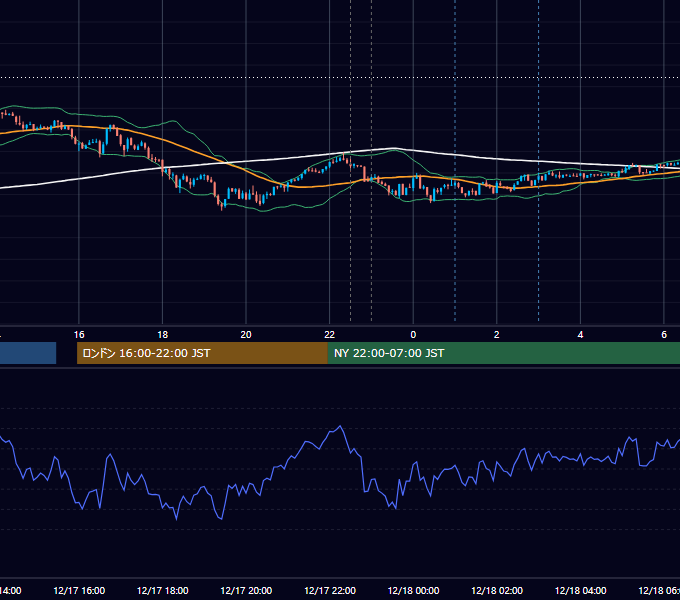
Task: Click the 12/17 20:00 date label
Action: 246,591
